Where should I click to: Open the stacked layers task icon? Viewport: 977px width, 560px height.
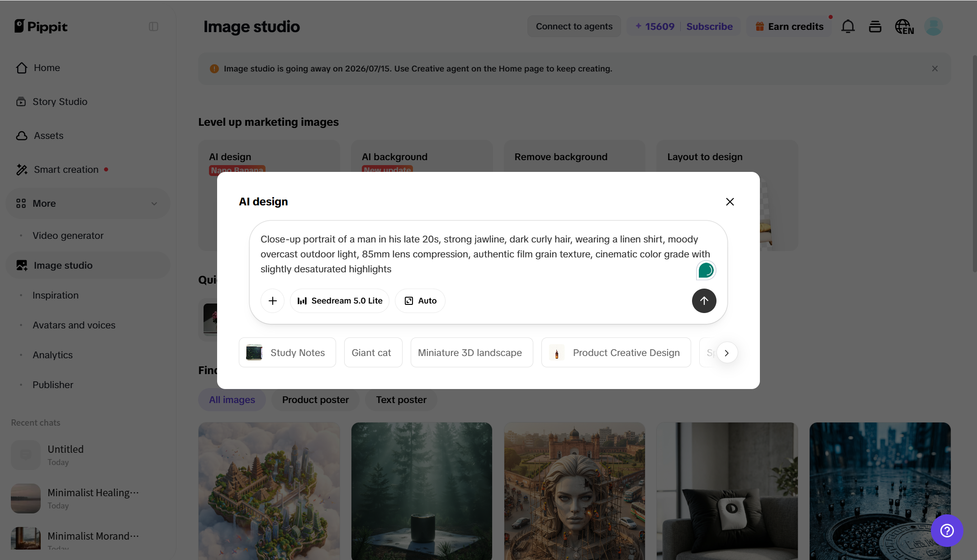click(x=875, y=27)
